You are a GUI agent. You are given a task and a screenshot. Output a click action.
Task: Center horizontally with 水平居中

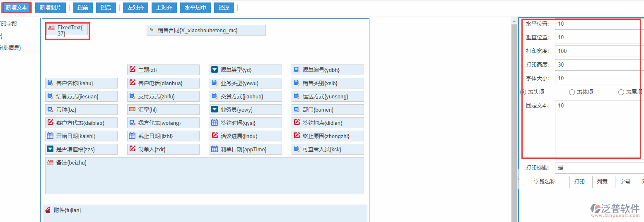(195, 7)
